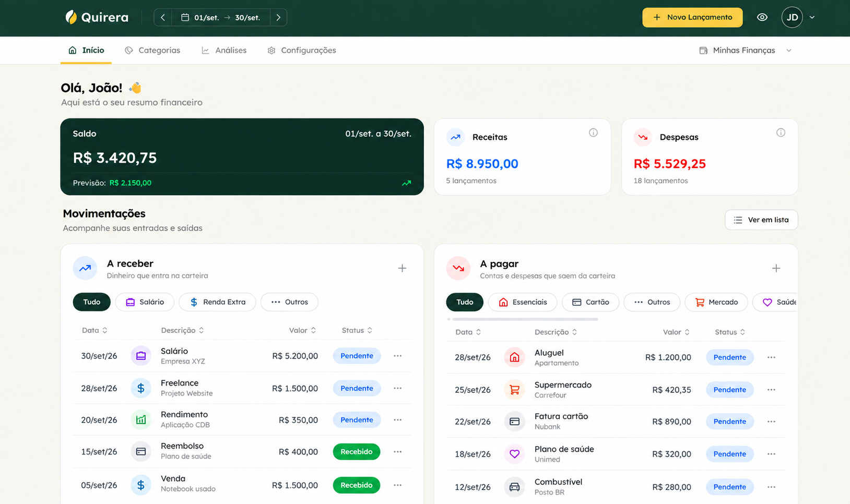Viewport: 850px width, 504px height.
Task: Filter A receber by Salário
Action: coord(145,302)
